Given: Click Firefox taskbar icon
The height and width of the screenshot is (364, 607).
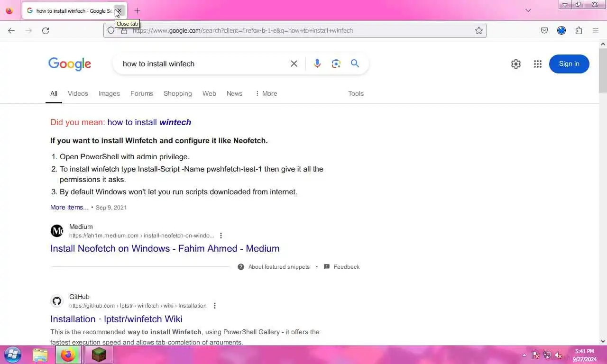Looking at the screenshot, I should [68, 355].
